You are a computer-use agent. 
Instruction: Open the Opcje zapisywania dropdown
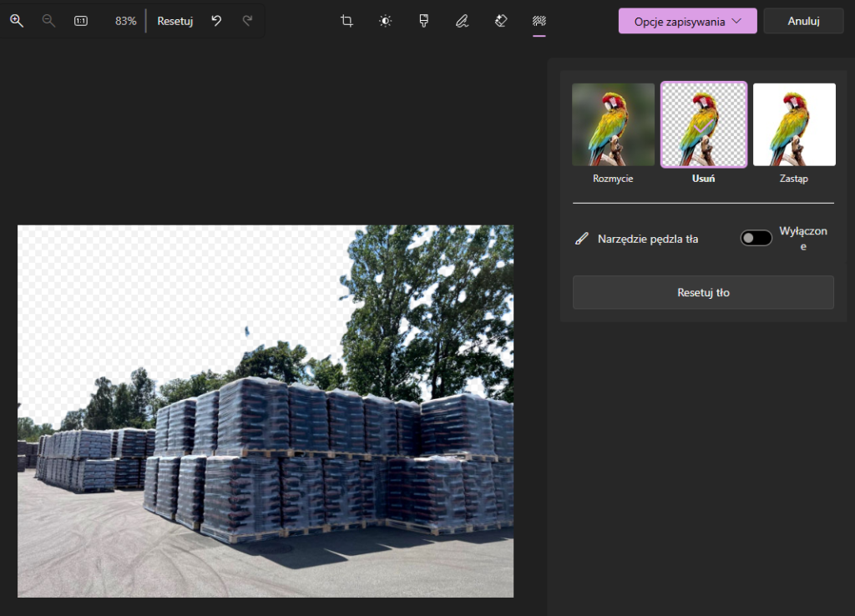[688, 21]
